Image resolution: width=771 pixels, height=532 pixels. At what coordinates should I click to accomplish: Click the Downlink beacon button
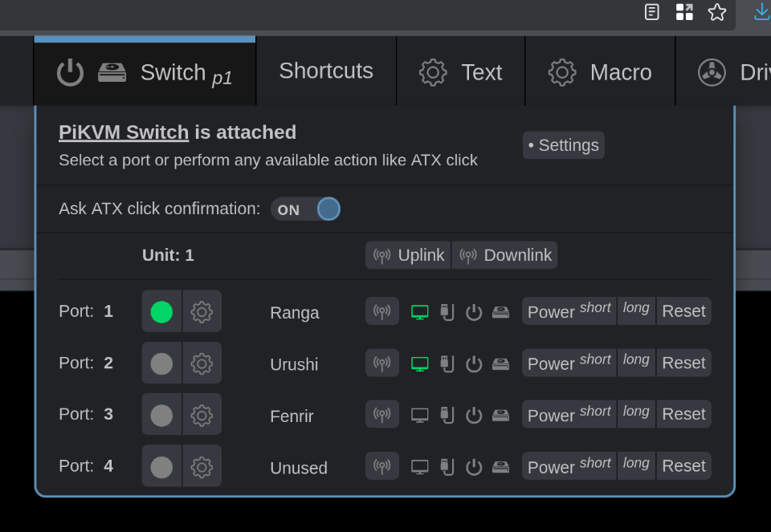[504, 255]
